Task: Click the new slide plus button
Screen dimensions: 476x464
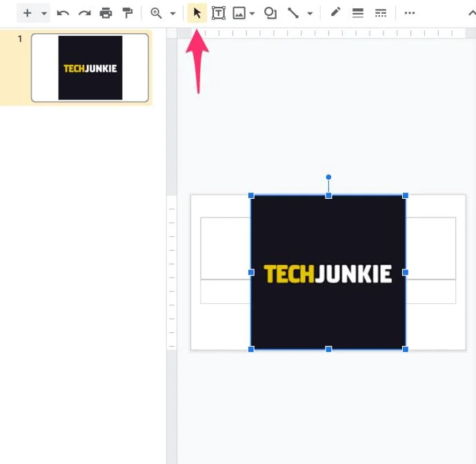Action: (28, 13)
